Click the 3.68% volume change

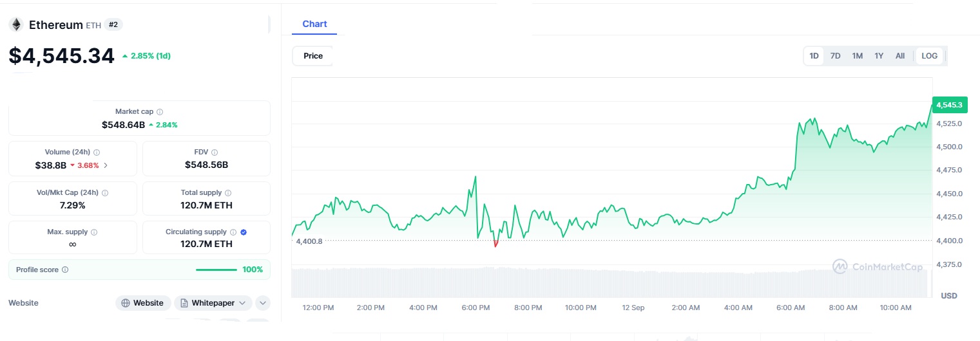tap(85, 165)
